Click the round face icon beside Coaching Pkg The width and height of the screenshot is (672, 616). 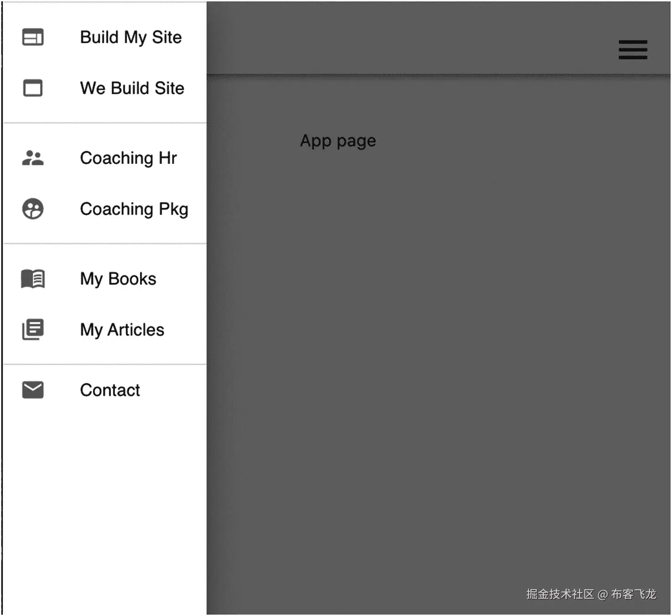click(33, 209)
